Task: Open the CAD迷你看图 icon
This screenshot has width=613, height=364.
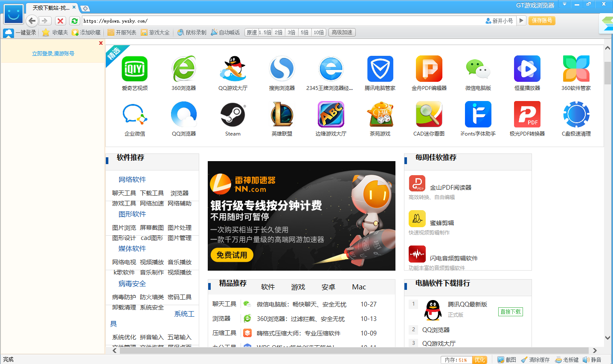Action: click(429, 114)
